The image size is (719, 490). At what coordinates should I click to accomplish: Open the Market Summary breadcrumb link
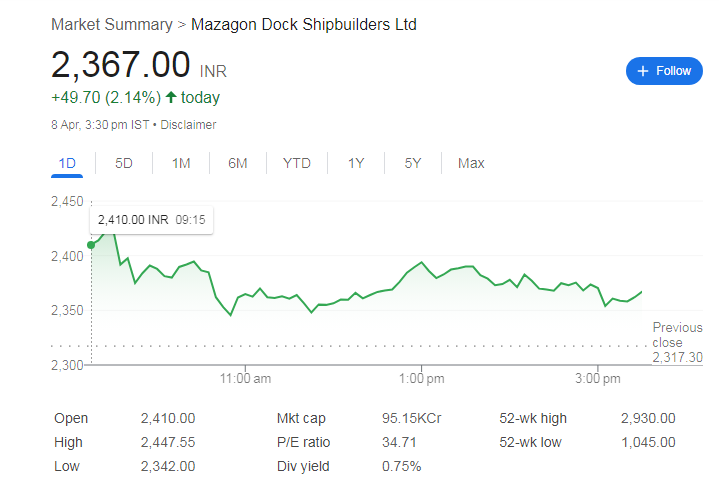tap(111, 24)
